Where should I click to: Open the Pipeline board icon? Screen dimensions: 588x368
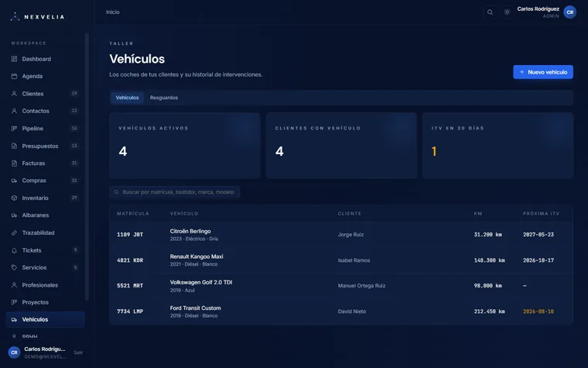(14, 129)
